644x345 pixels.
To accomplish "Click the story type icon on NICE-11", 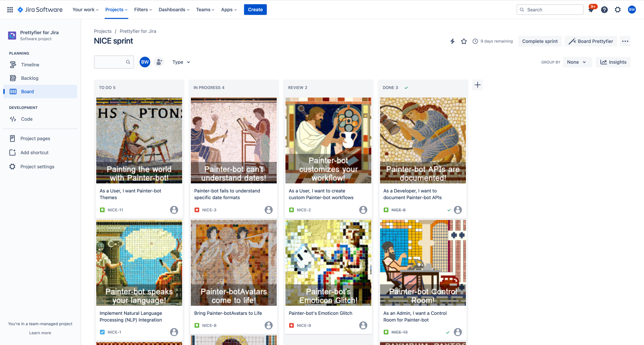I will click(x=102, y=210).
